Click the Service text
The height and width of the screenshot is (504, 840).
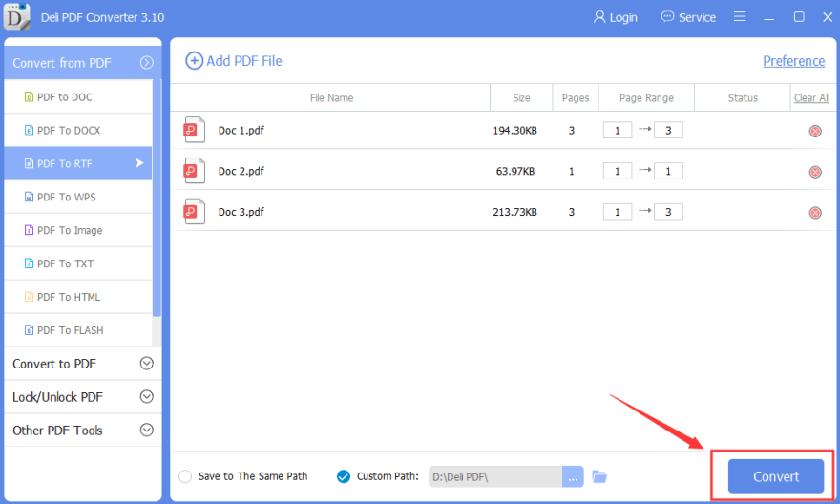pos(697,18)
